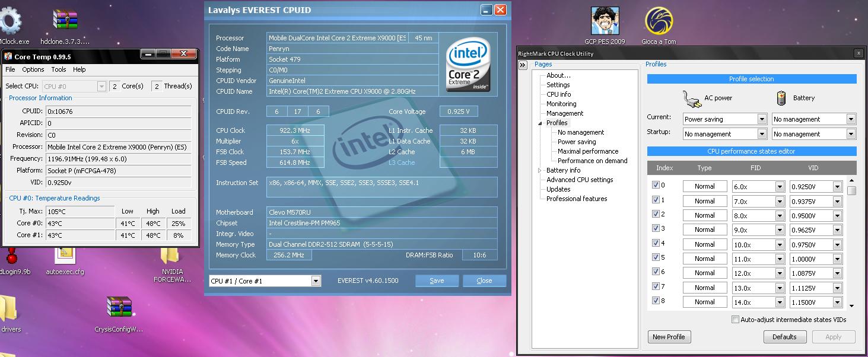
Task: Click the Close button in EVEREST CPUID
Action: tap(484, 280)
